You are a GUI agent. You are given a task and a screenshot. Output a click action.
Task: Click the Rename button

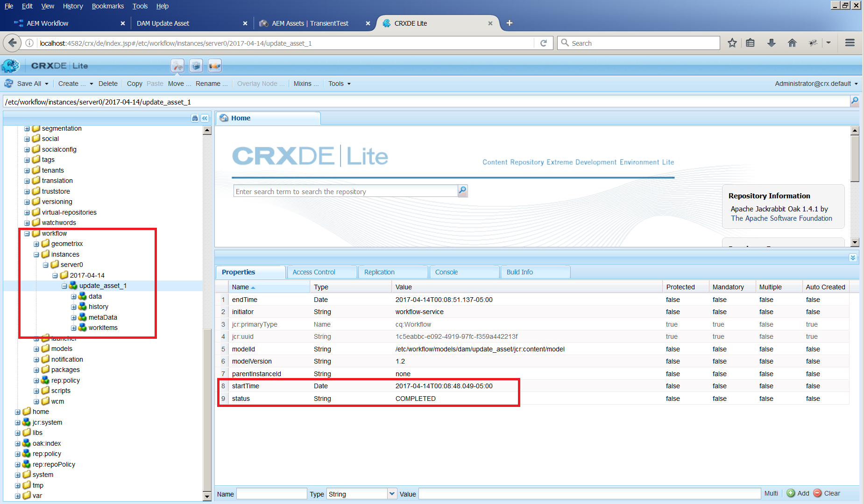coord(212,84)
